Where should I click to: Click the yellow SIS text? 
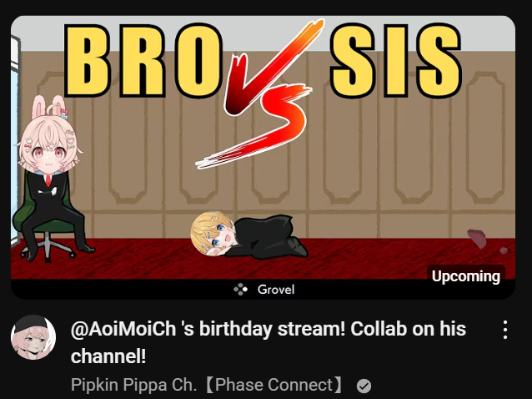(x=396, y=60)
